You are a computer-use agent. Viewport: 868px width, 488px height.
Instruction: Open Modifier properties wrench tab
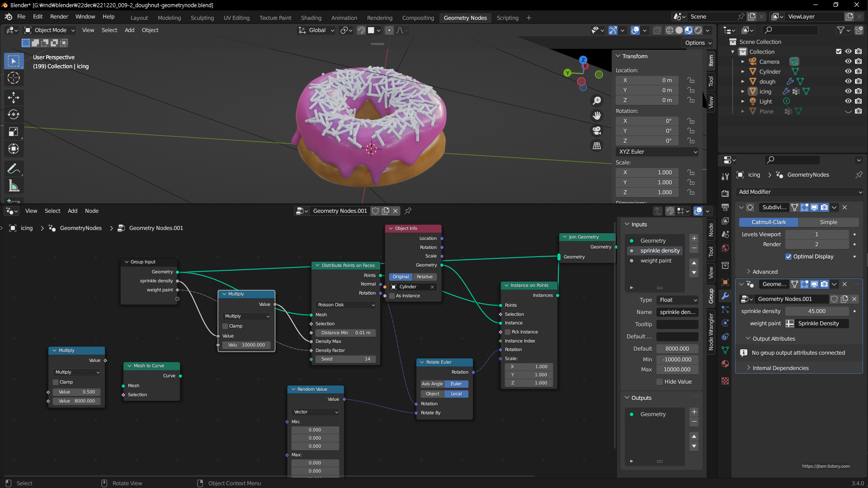tap(725, 296)
